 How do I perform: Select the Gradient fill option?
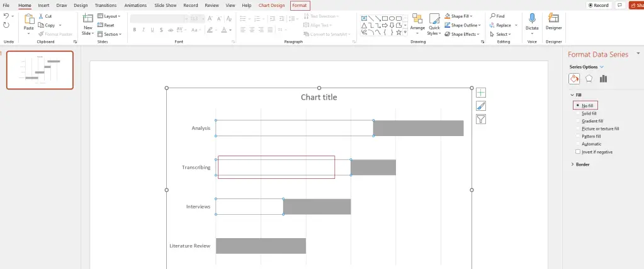tap(590, 121)
